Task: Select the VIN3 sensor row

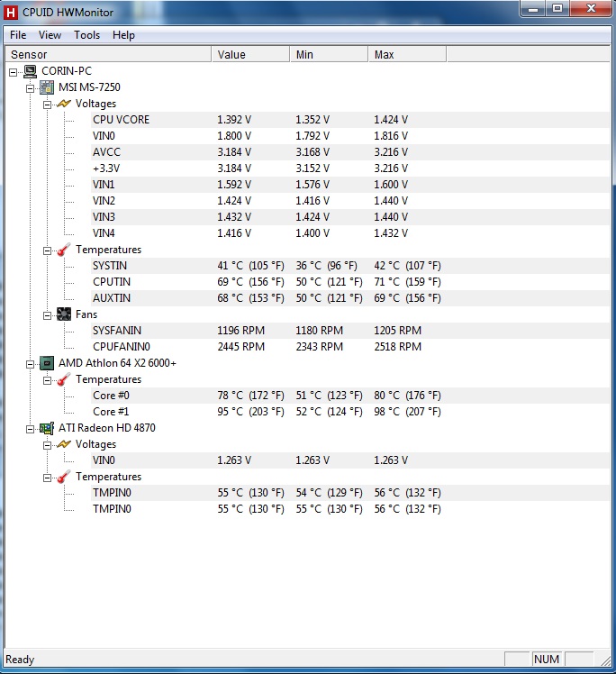Action: point(350,217)
